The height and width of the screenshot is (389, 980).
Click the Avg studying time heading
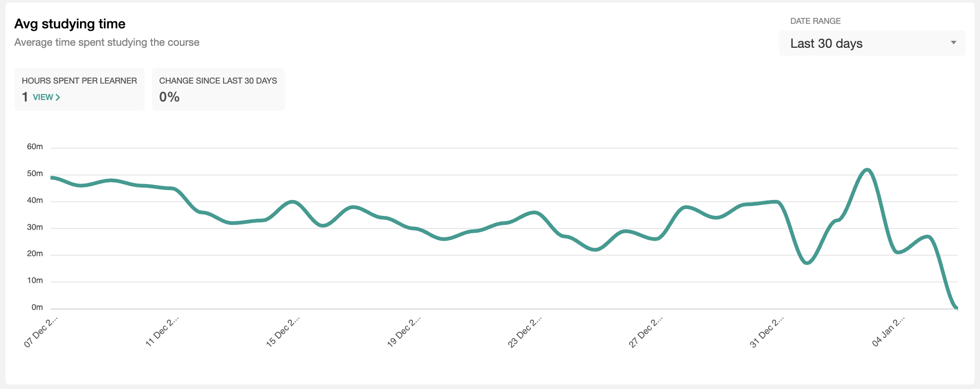point(70,24)
